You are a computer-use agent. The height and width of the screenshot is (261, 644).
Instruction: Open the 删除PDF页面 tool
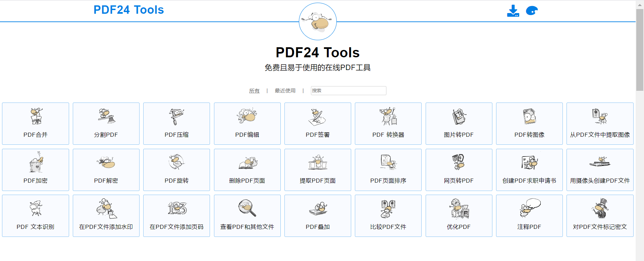247,170
